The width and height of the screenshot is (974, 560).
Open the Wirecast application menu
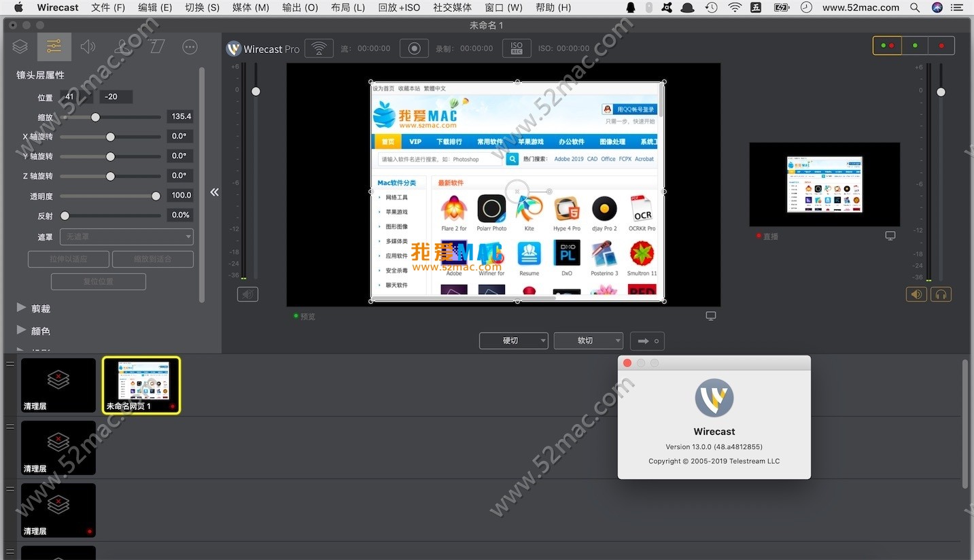[58, 7]
